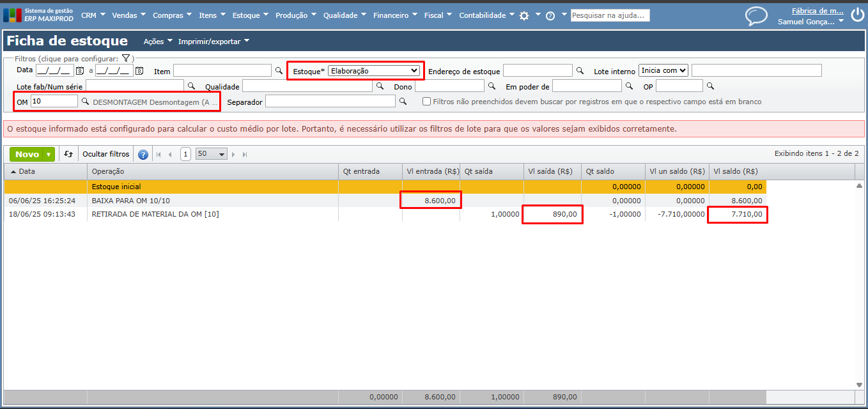
Task: Click Ocultar filtros button
Action: tap(106, 154)
